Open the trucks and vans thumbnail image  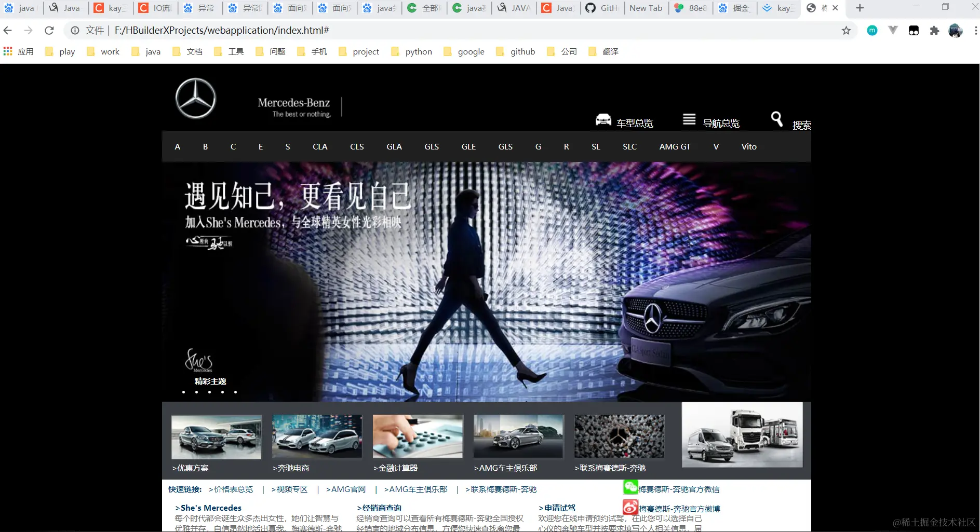click(742, 434)
